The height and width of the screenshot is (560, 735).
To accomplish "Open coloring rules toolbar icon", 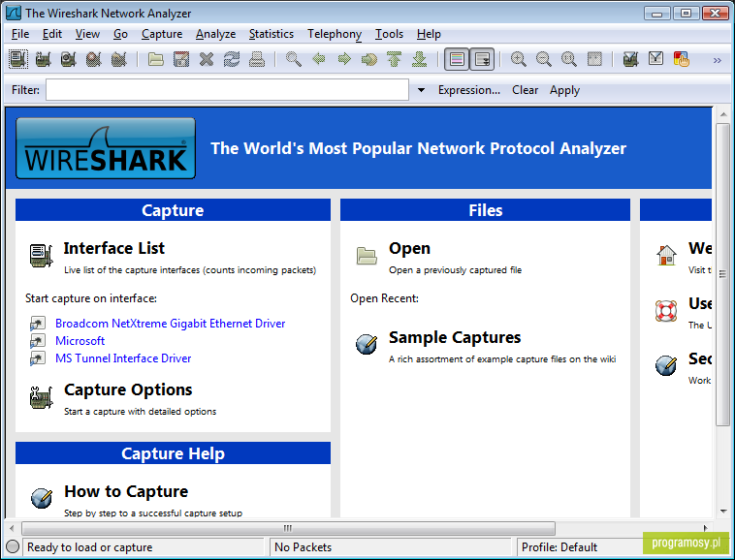I will pos(681,59).
